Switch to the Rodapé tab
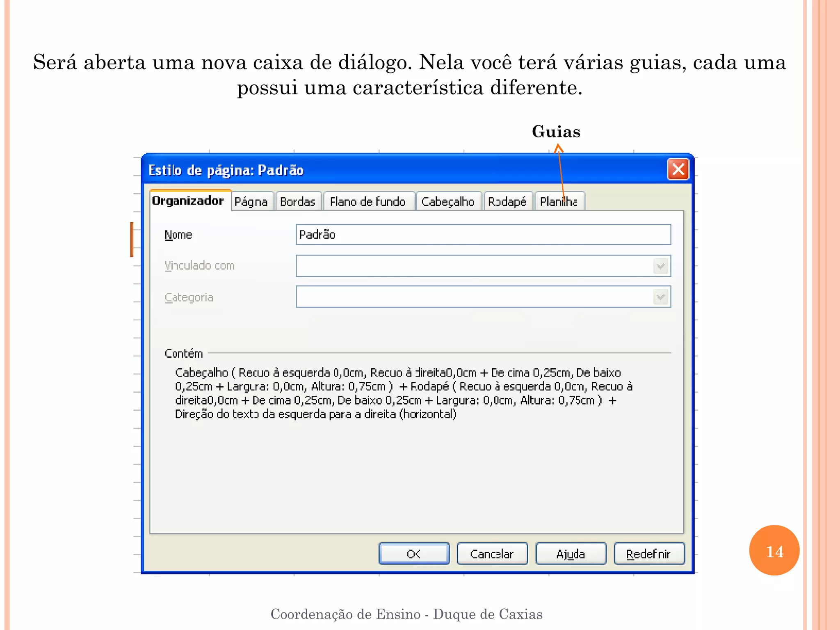840x630 pixels. (x=507, y=201)
